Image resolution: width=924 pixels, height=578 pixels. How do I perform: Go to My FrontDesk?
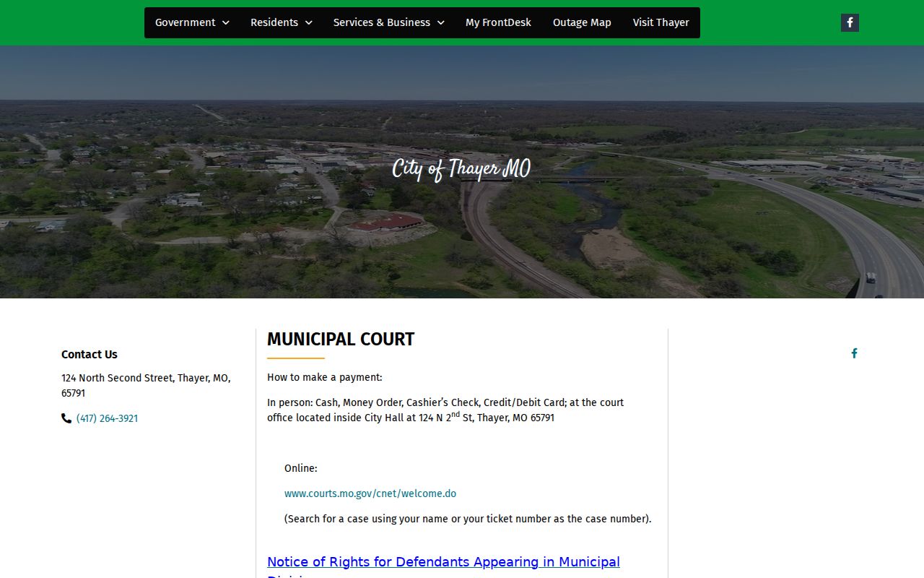(498, 22)
